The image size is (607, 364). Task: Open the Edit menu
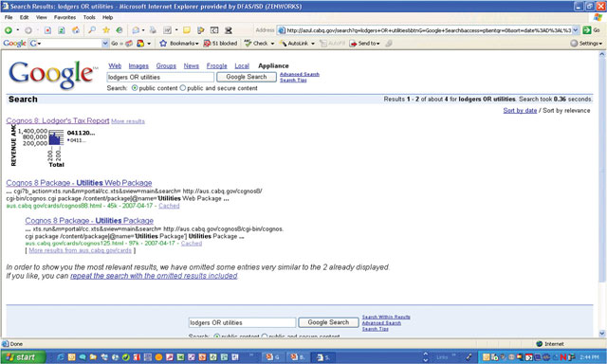point(24,17)
